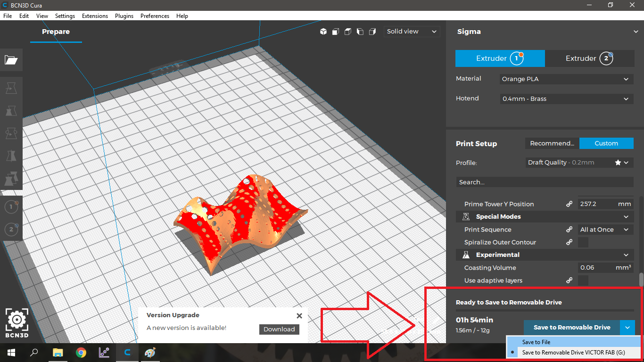Click the link icon beside Use adaptive layers
Viewport: 644px width, 362px height.
tap(569, 280)
